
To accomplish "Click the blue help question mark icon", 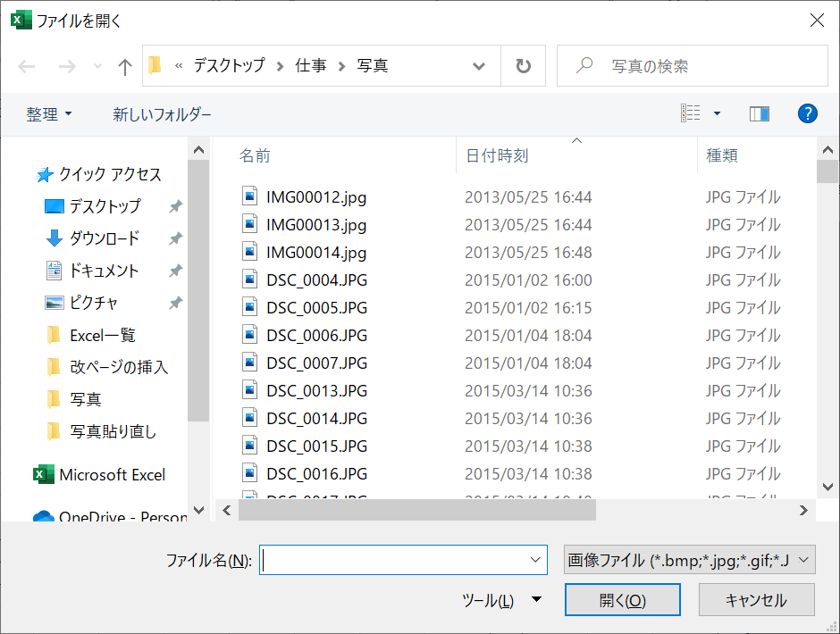I will [807, 113].
